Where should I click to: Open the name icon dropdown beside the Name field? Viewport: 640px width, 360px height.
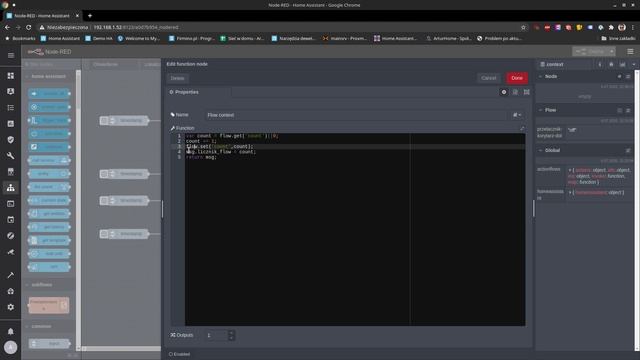(x=517, y=115)
